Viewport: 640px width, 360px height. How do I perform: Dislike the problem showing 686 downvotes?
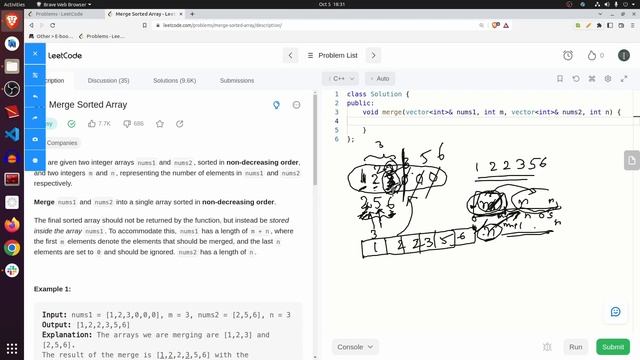pyautogui.click(x=133, y=124)
